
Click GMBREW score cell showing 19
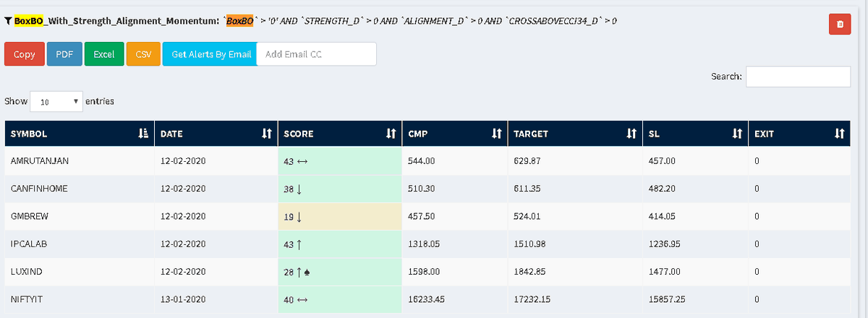(340, 216)
